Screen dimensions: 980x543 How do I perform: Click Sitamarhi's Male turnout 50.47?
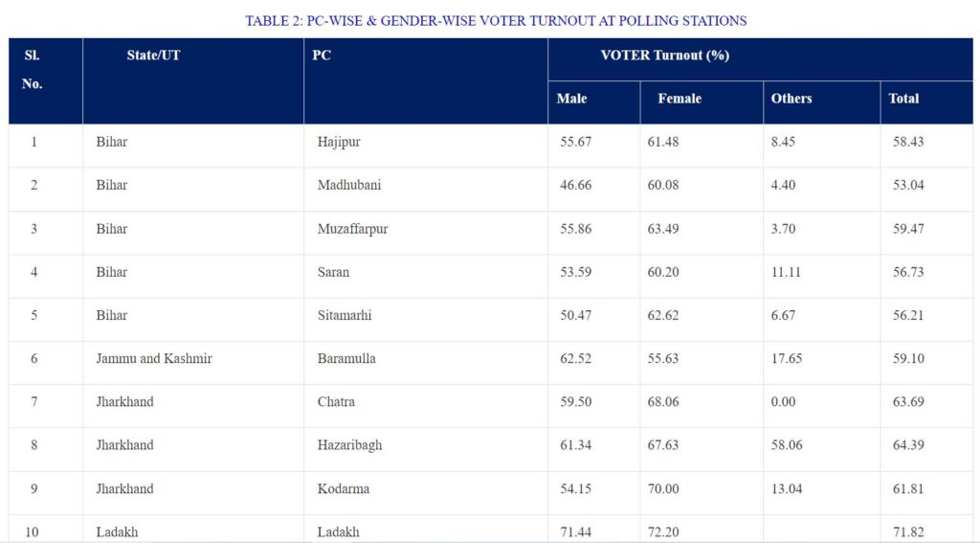click(x=575, y=315)
